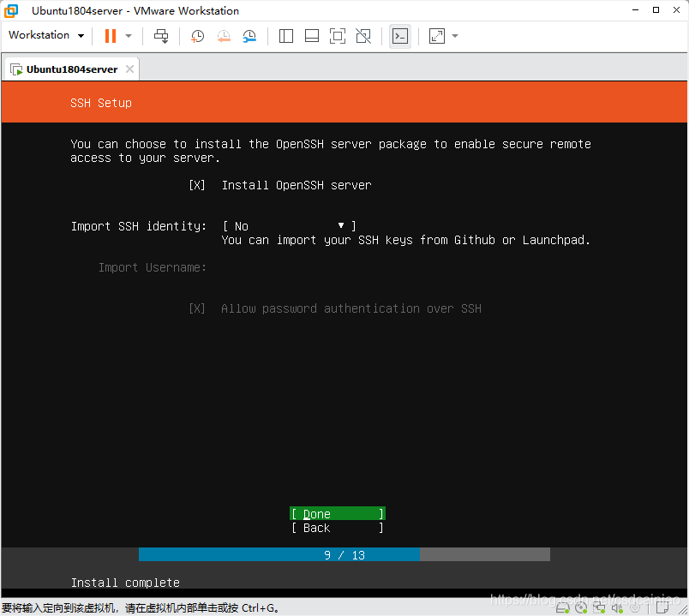
Task: Toggle the console view button
Action: 400,36
